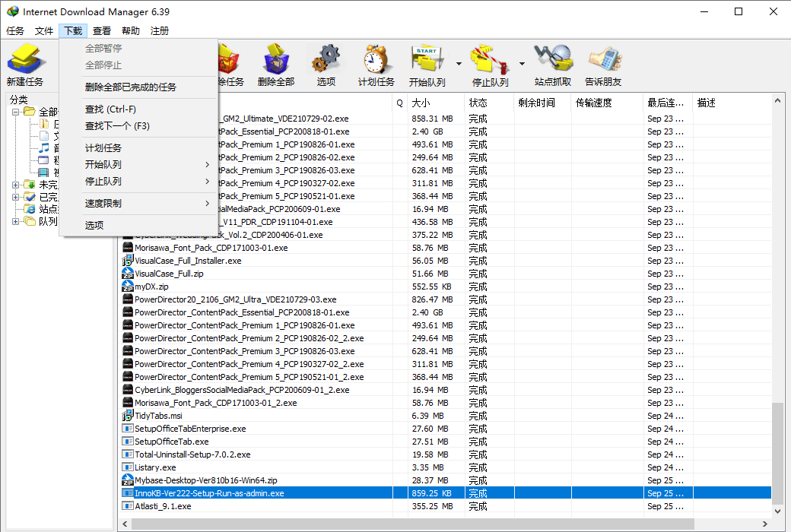Click the icon of Morisawa_Font_Pack_CDP171003-01.exe
The height and width of the screenshot is (532, 791).
128,248
